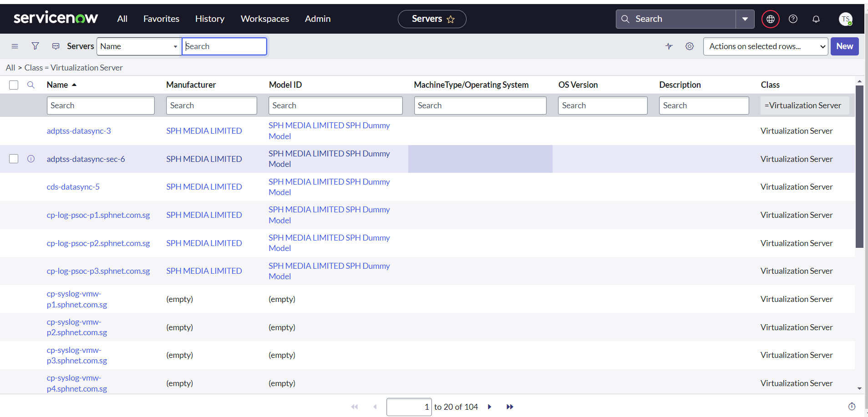This screenshot has height=417, width=868.
Task: Open the Admin menu
Action: (x=318, y=19)
